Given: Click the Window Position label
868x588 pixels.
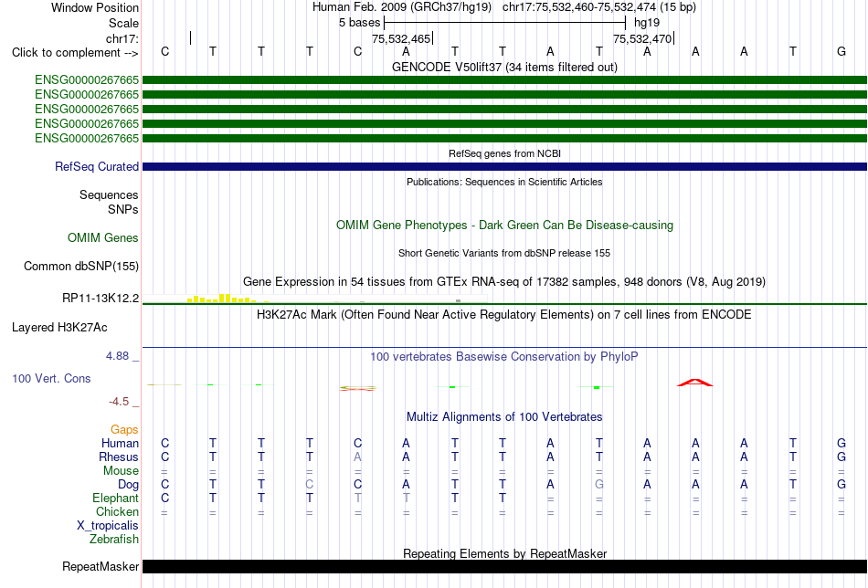Looking at the screenshot, I should click(95, 7).
